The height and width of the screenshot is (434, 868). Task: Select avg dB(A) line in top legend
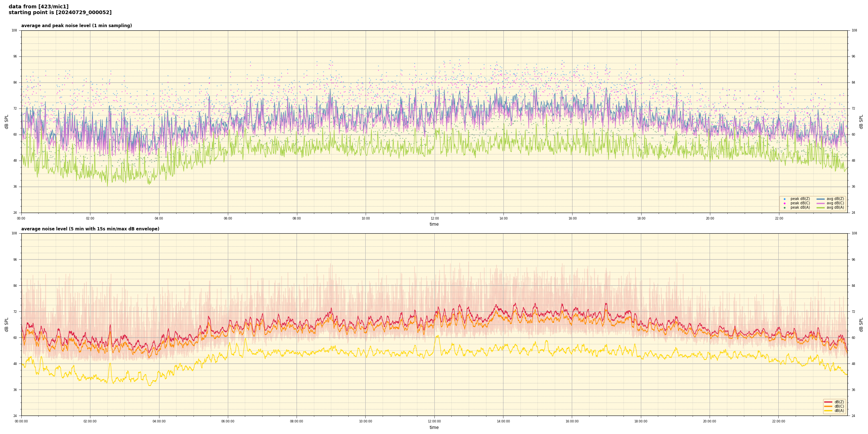click(x=821, y=208)
